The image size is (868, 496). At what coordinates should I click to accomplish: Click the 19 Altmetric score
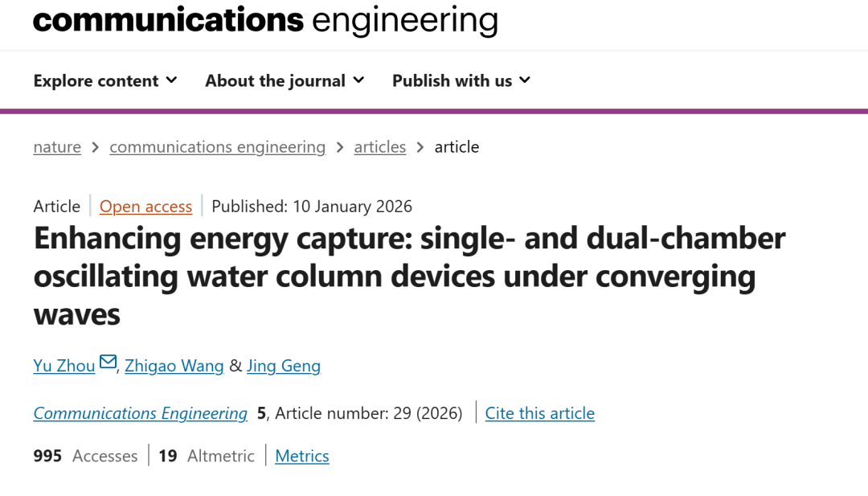point(206,456)
